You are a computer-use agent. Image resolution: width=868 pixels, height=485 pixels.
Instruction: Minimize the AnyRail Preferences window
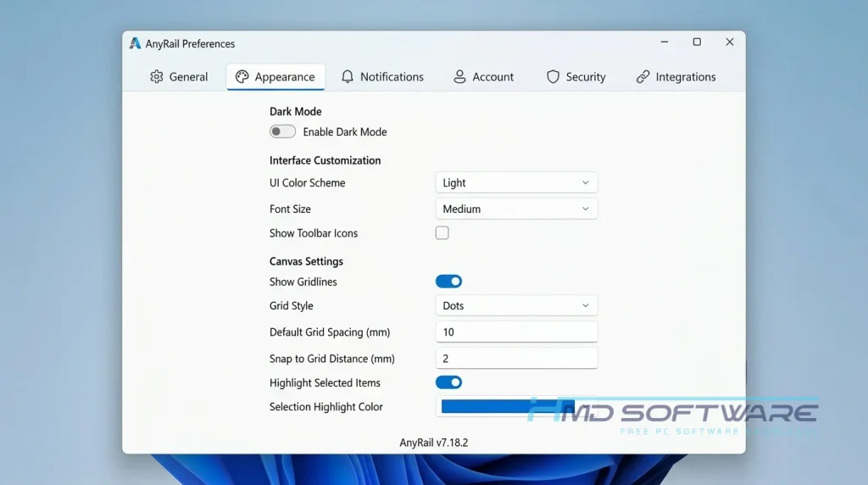pyautogui.click(x=665, y=42)
